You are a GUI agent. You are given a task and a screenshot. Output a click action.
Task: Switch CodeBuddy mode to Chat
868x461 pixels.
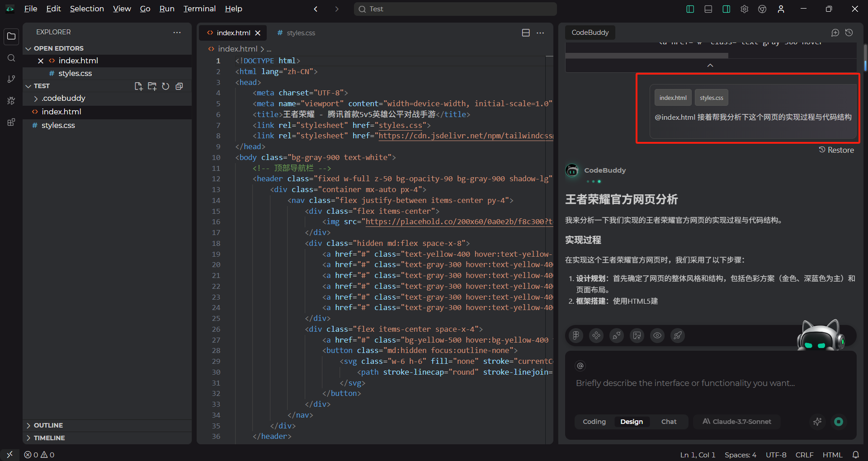(x=669, y=422)
